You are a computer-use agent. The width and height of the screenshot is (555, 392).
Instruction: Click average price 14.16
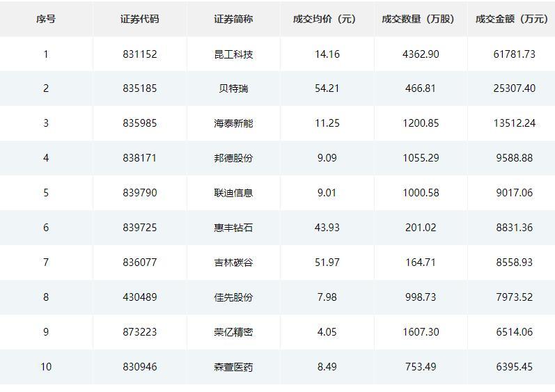327,54
